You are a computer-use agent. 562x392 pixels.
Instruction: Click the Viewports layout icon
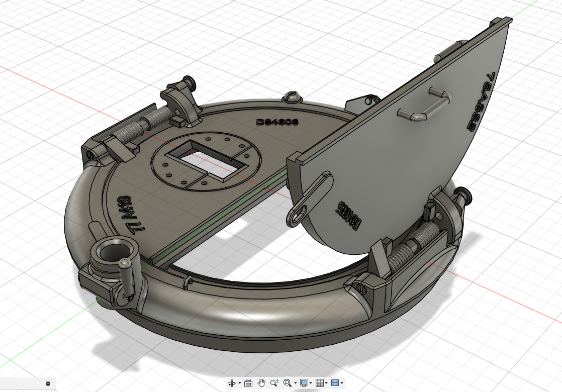click(x=335, y=383)
